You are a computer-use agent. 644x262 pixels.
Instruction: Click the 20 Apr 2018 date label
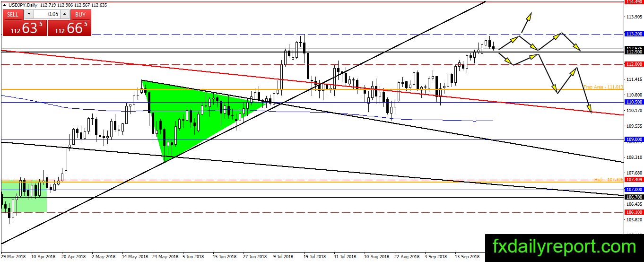click(x=74, y=257)
